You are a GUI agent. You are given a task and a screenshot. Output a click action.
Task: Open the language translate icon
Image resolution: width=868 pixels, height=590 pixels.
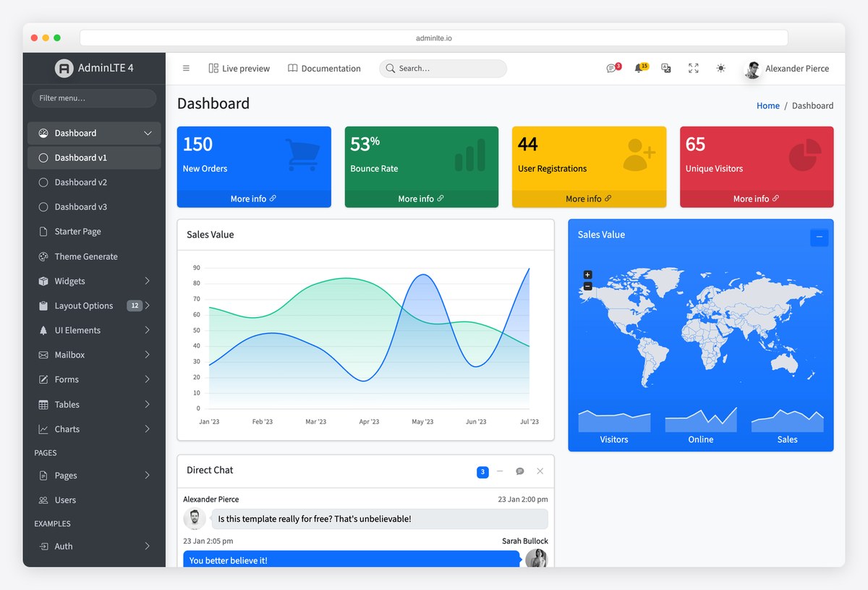coord(666,68)
